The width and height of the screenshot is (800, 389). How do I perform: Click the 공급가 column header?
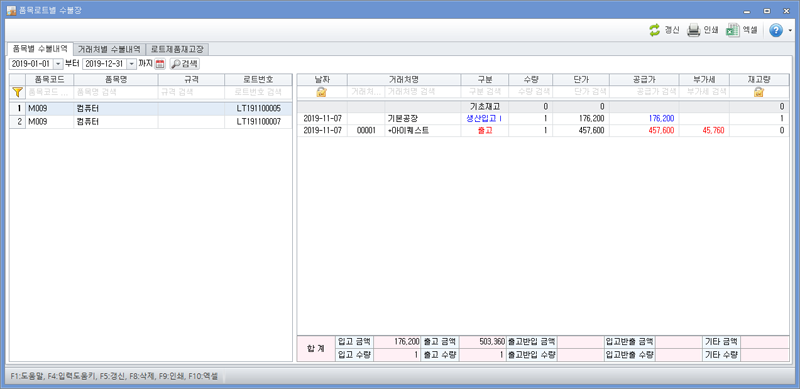pyautogui.click(x=644, y=80)
